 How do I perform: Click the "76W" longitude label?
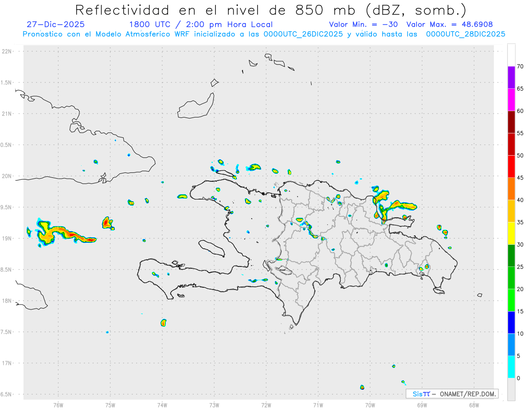pyautogui.click(x=58, y=405)
